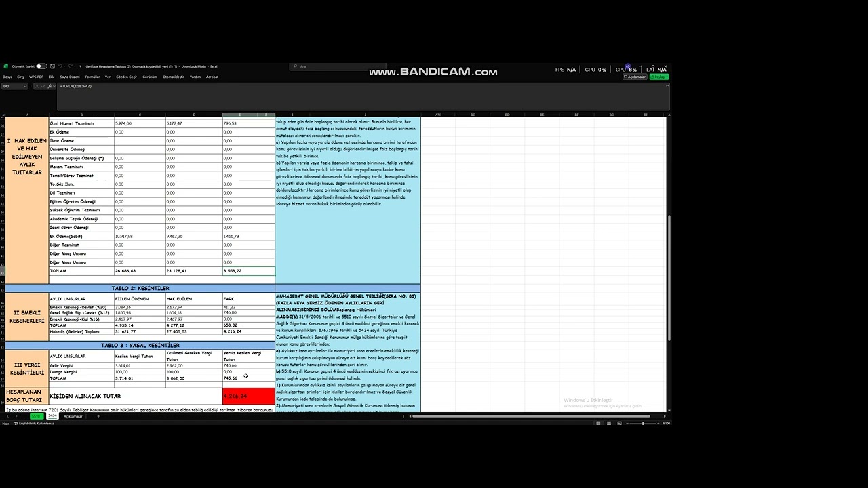The image size is (868, 488).
Task: Click the green Paylaş share button
Action: tap(658, 77)
